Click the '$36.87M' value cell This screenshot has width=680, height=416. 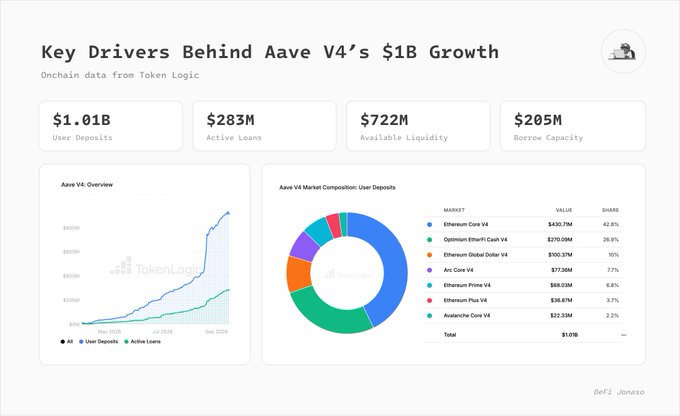click(x=562, y=301)
